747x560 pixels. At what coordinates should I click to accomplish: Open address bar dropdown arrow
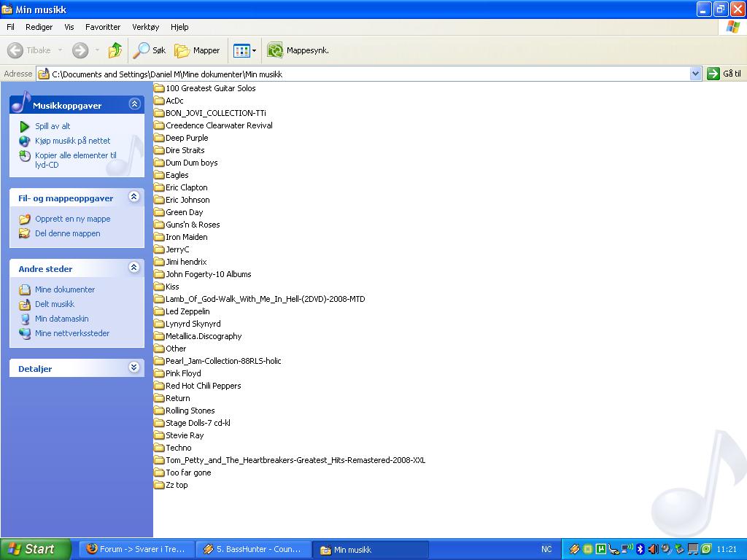coord(695,74)
